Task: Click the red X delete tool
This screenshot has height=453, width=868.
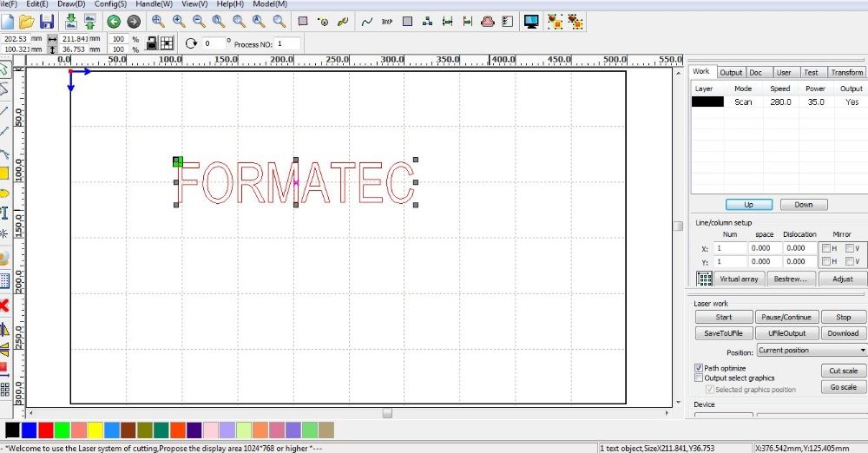Action: [x=3, y=305]
